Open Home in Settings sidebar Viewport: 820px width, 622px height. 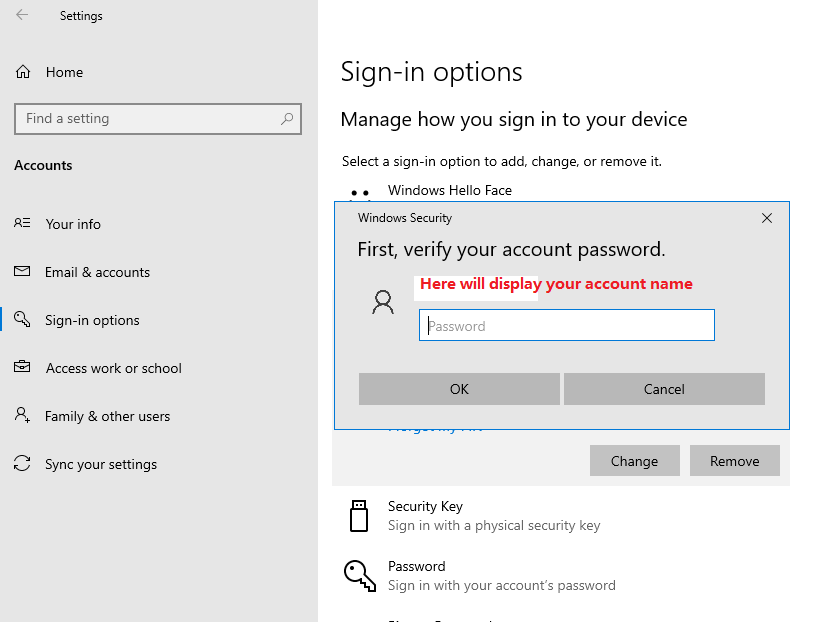coord(64,72)
